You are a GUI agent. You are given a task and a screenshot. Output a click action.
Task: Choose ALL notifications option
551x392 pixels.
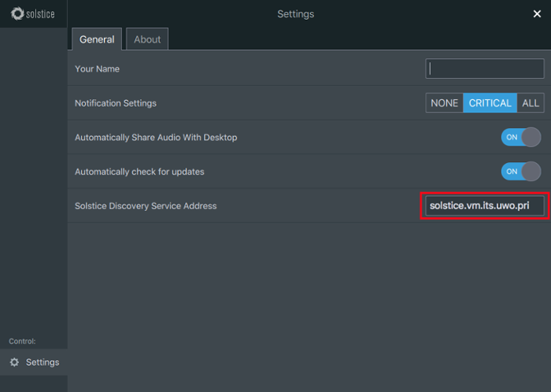(531, 103)
